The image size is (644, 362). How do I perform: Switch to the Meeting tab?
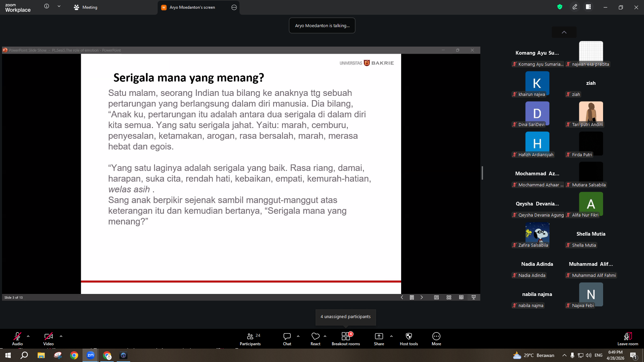coord(86,7)
